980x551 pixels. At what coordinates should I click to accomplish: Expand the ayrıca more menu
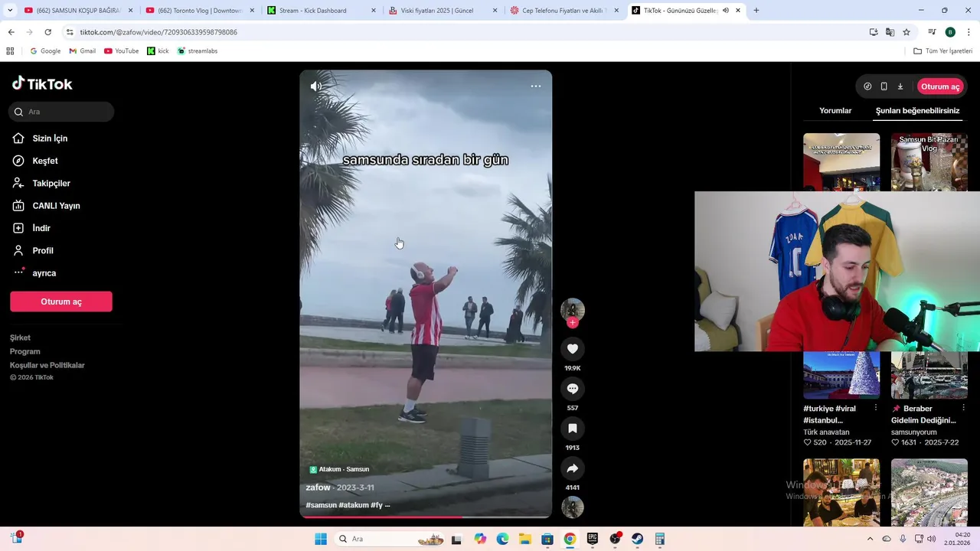pyautogui.click(x=44, y=273)
